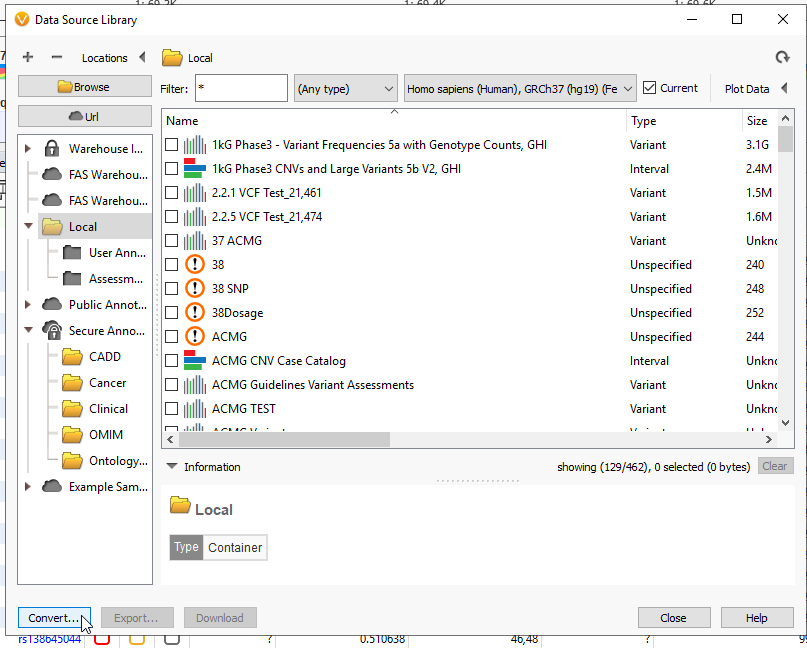Screen dimensions: 807x648
Task: Click the add location plus icon
Action: [x=27, y=57]
